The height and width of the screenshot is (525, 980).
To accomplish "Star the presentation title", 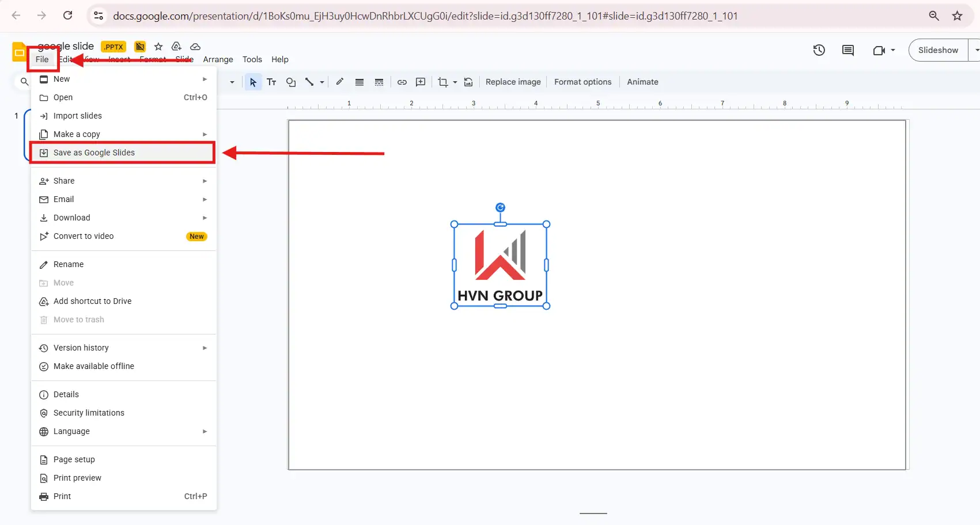I will click(158, 47).
